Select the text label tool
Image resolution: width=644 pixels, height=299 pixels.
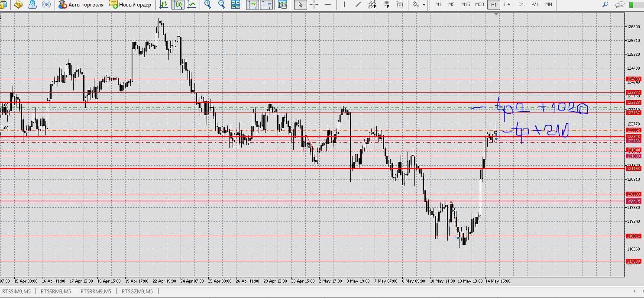[x=399, y=5]
